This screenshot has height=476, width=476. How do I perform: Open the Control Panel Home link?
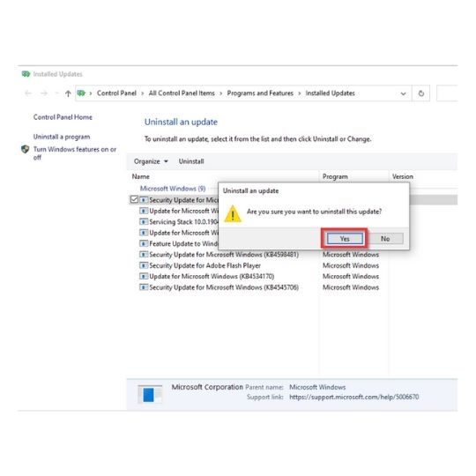point(63,117)
